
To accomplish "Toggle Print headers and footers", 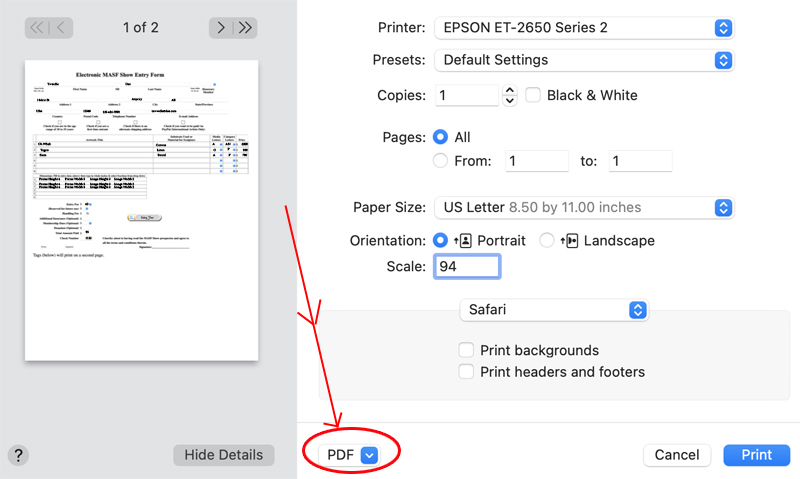I will tap(466, 372).
